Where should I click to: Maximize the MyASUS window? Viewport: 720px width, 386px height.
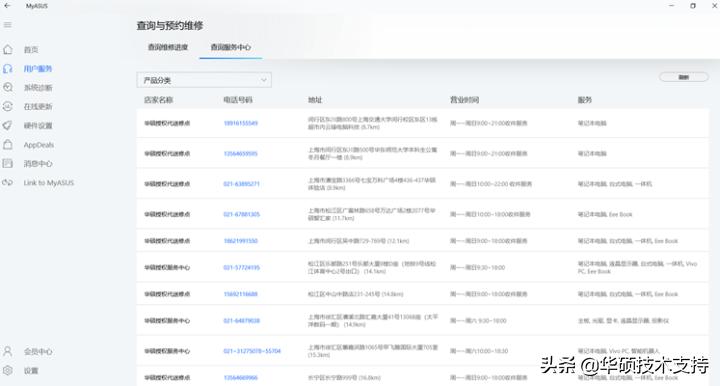coord(693,6)
